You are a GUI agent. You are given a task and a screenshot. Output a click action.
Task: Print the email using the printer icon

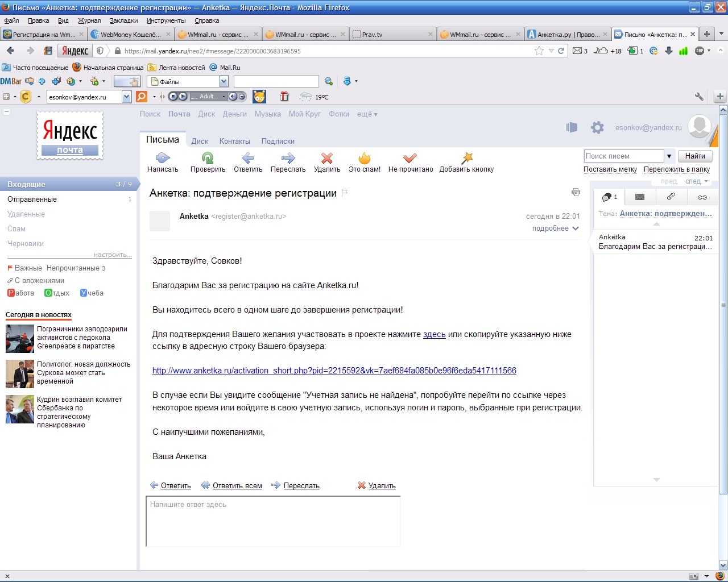576,192
